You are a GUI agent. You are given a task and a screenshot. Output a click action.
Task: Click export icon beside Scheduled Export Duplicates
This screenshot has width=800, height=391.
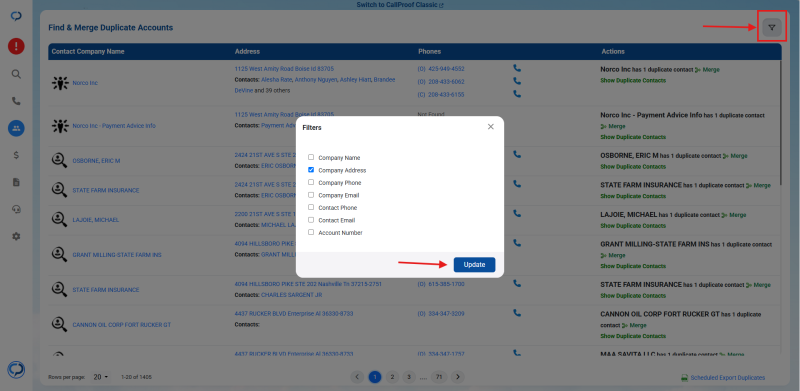[684, 378]
